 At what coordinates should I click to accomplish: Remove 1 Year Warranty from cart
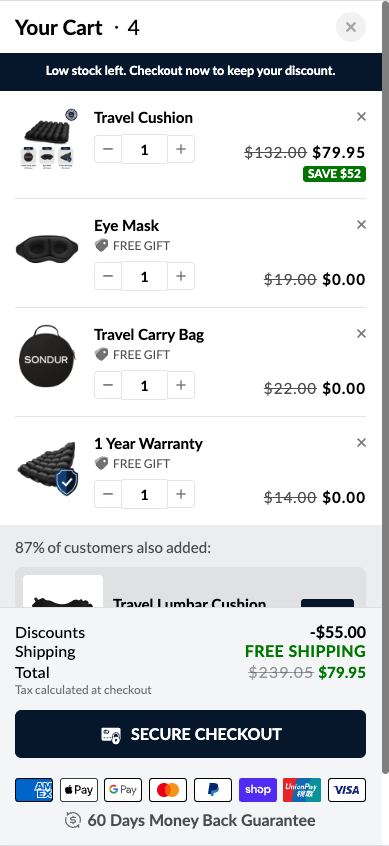point(361,442)
